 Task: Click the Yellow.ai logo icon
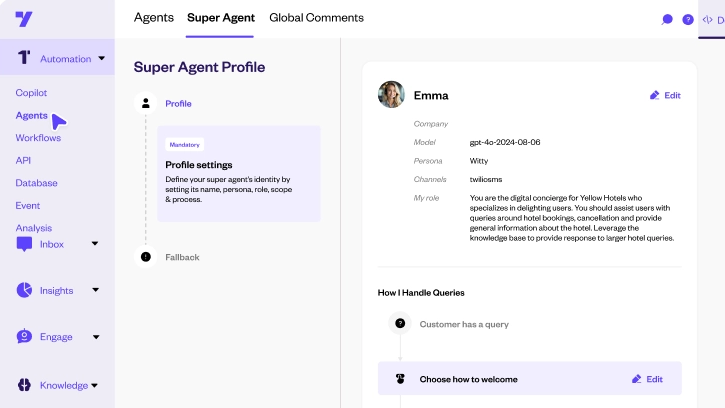24,19
